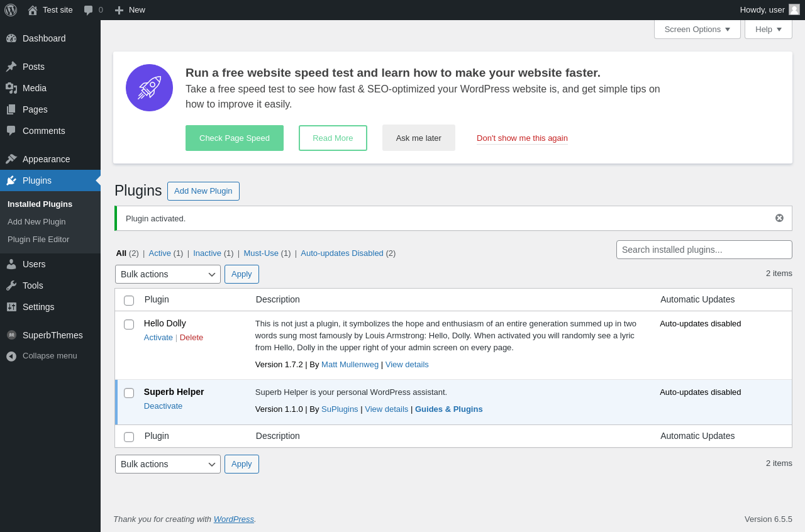Open Guides & Plugins link
The height and width of the screenshot is (532, 805).
(449, 409)
